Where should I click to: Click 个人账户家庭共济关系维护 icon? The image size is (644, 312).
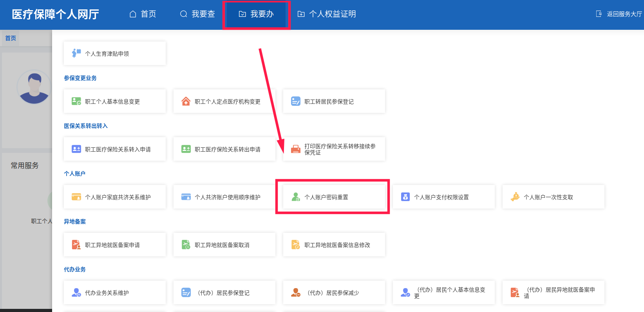point(76,197)
